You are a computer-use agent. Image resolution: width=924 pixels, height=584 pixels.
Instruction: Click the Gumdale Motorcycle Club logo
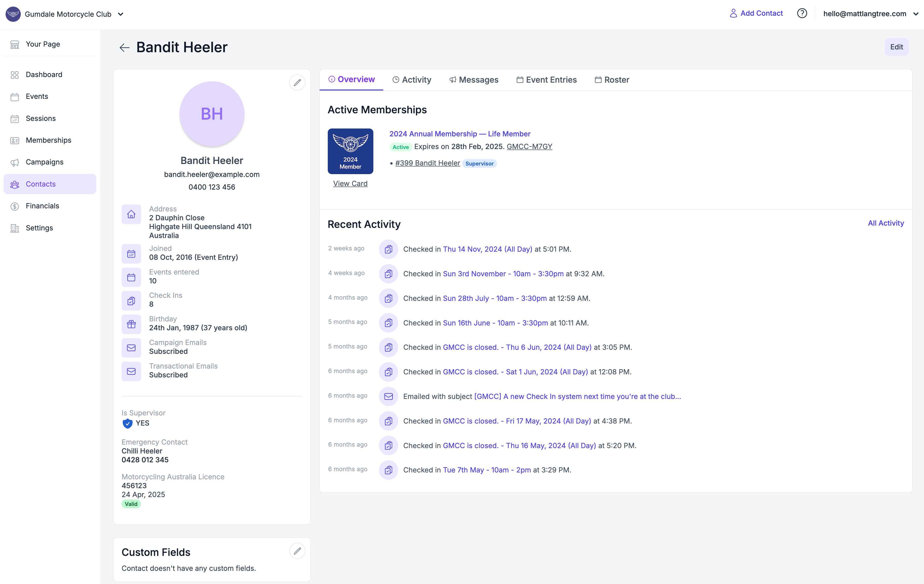[13, 14]
